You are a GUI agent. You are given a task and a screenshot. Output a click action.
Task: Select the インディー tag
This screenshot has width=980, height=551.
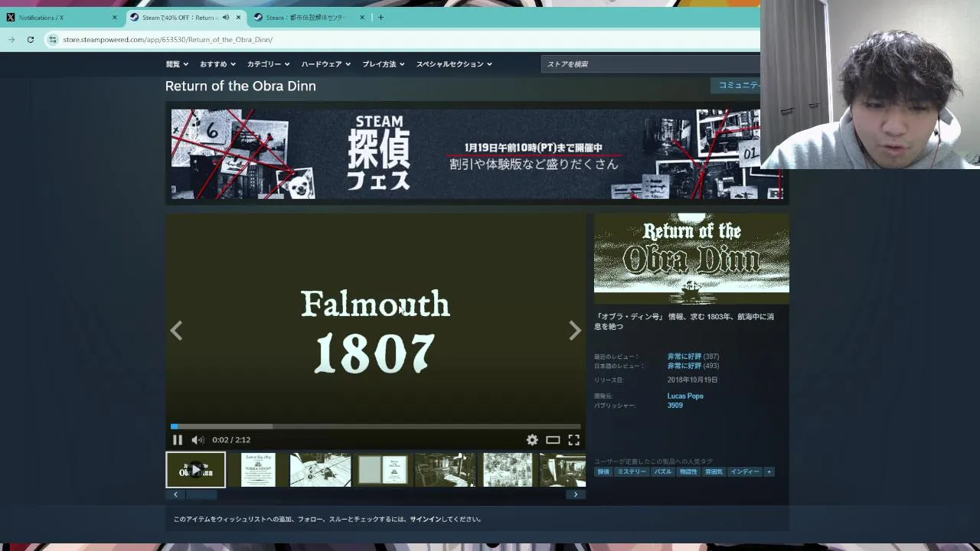745,472
